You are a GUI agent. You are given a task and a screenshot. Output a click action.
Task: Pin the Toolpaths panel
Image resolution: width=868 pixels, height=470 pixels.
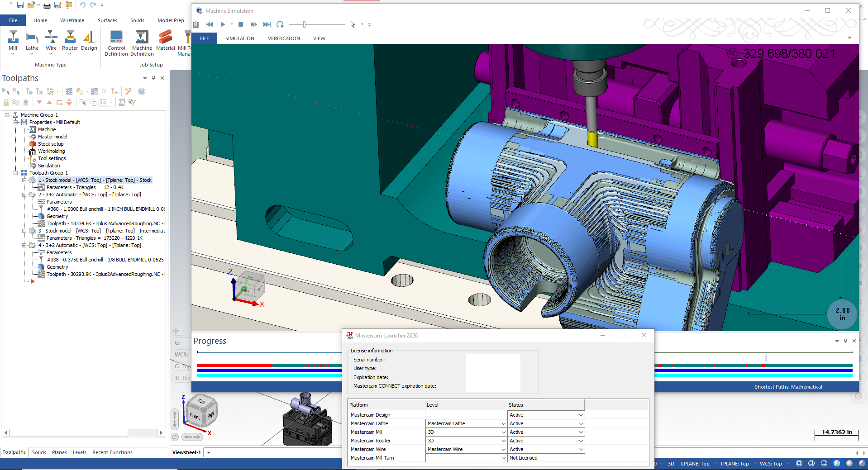[x=153, y=78]
